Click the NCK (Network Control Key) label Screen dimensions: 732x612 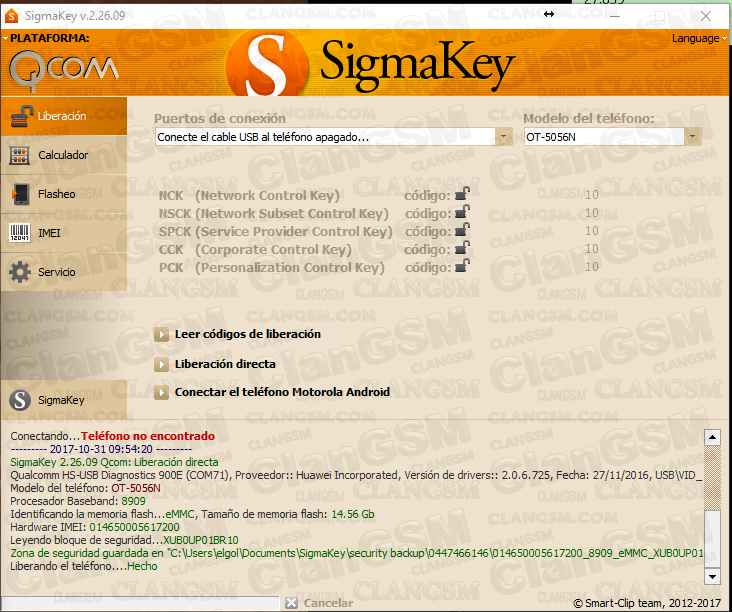point(249,196)
